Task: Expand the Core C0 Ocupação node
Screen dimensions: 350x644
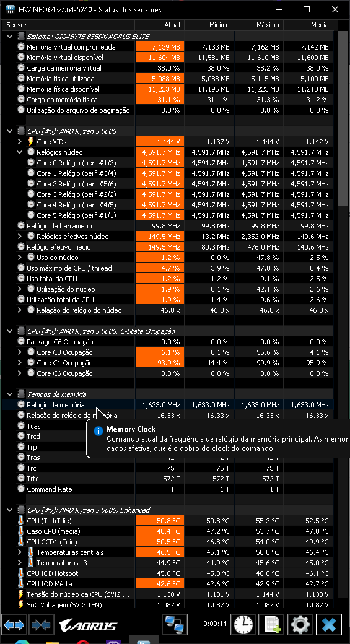Action: tap(20, 352)
